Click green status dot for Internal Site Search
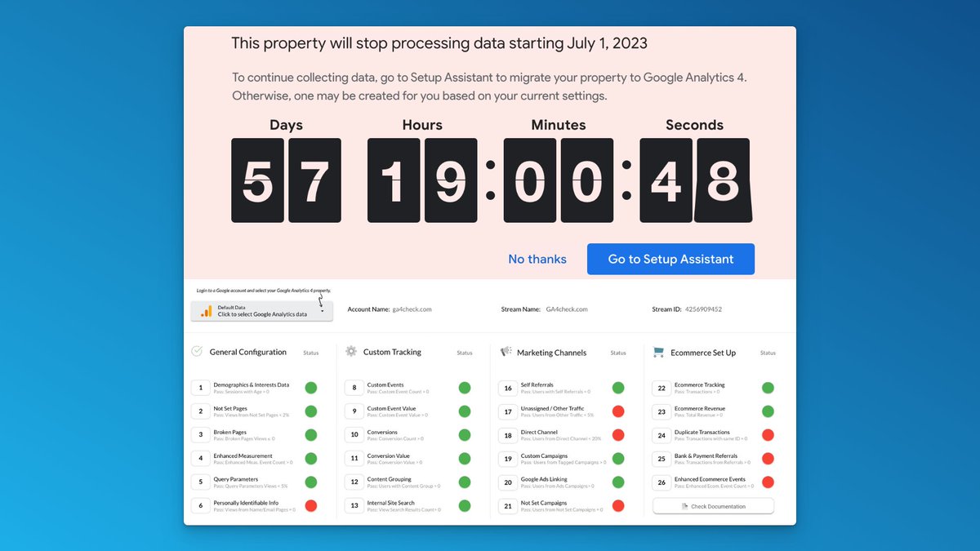This screenshot has height=551, width=980. coord(465,506)
